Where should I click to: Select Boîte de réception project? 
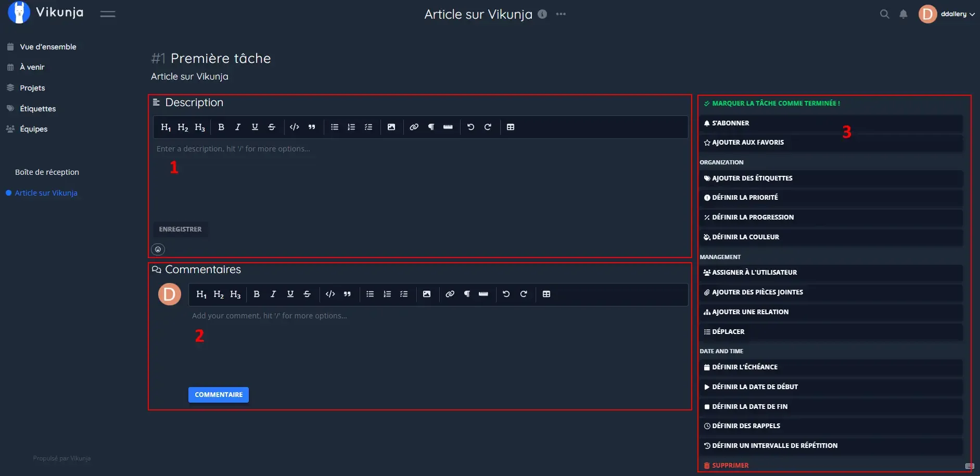[x=47, y=172]
